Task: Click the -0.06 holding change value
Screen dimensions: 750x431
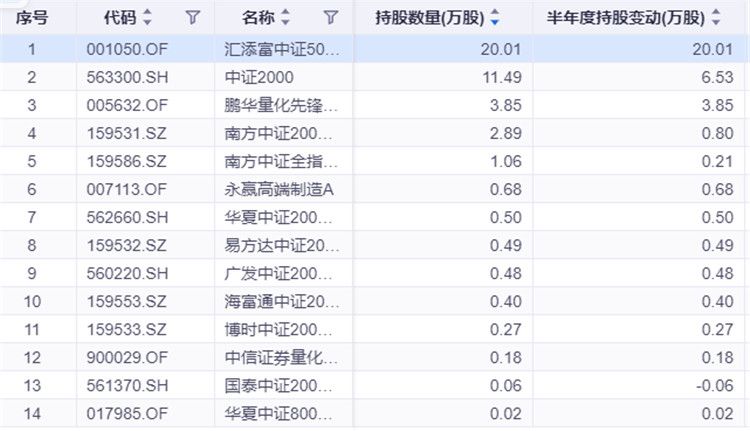Action: tap(714, 385)
